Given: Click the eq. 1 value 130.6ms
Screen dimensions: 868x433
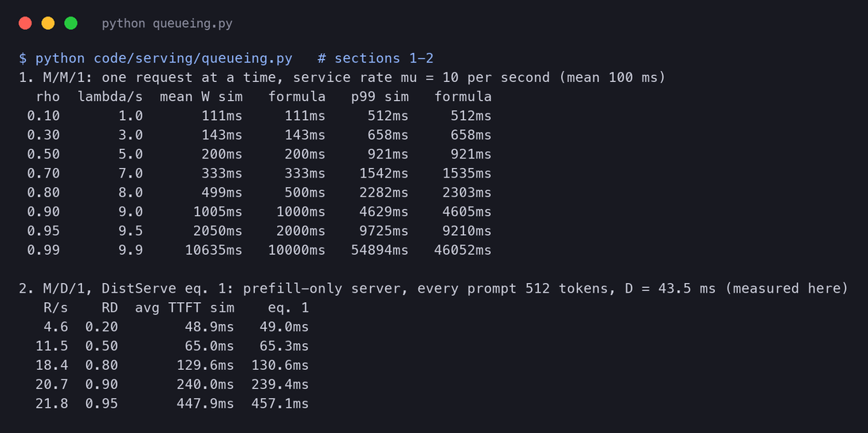Looking at the screenshot, I should [280, 365].
